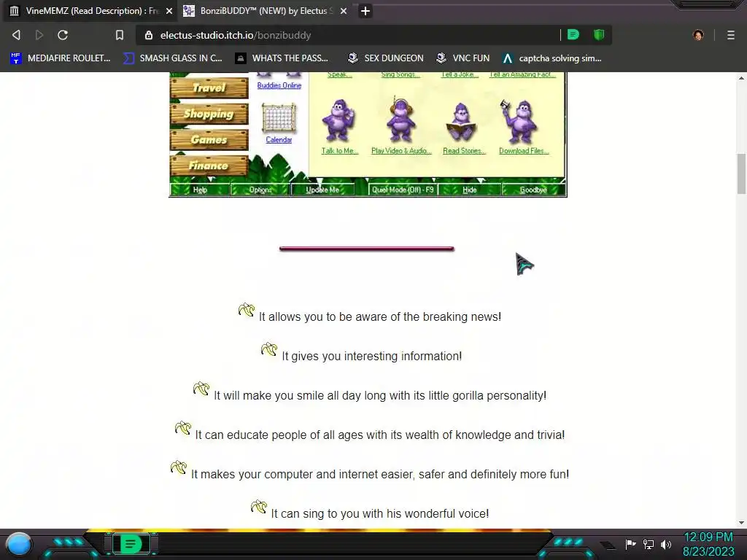Open the SMASH GLASS IN C... bookmark
The image size is (747, 560).
pos(173,58)
